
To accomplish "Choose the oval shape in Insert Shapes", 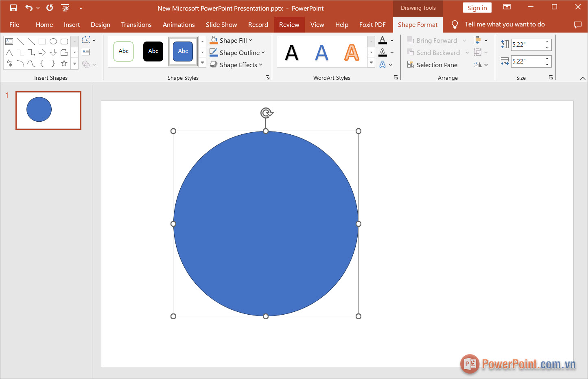I will coord(53,42).
